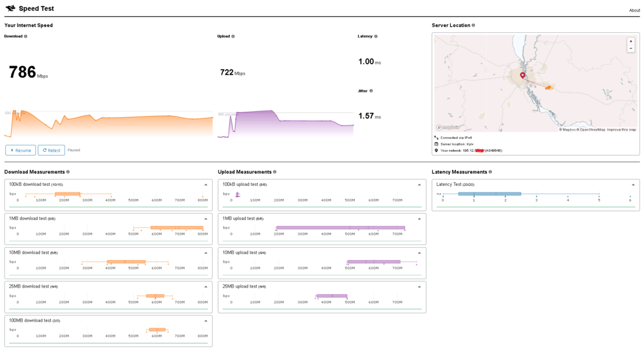The height and width of the screenshot is (352, 644).
Task: Click the Latency info icon
Action: (x=376, y=37)
